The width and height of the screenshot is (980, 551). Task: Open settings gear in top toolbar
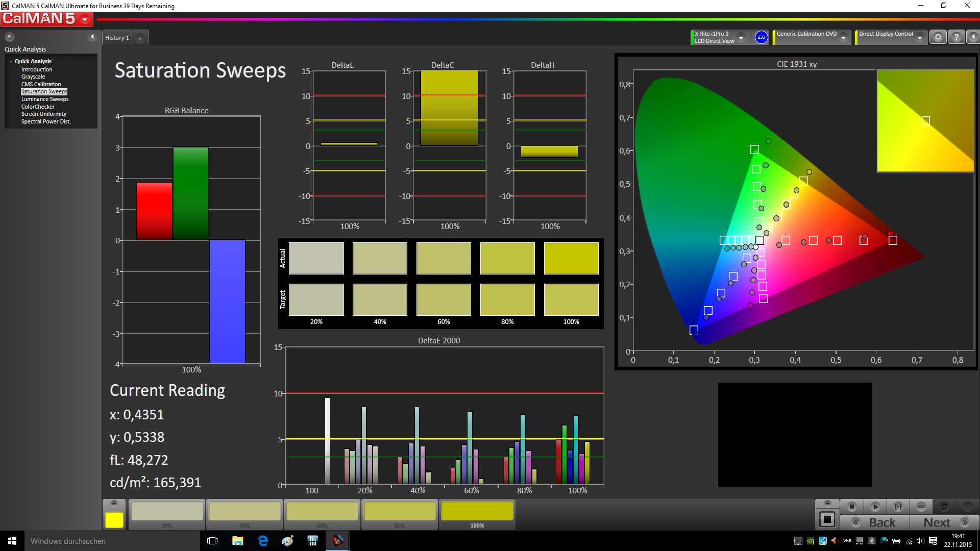click(938, 37)
